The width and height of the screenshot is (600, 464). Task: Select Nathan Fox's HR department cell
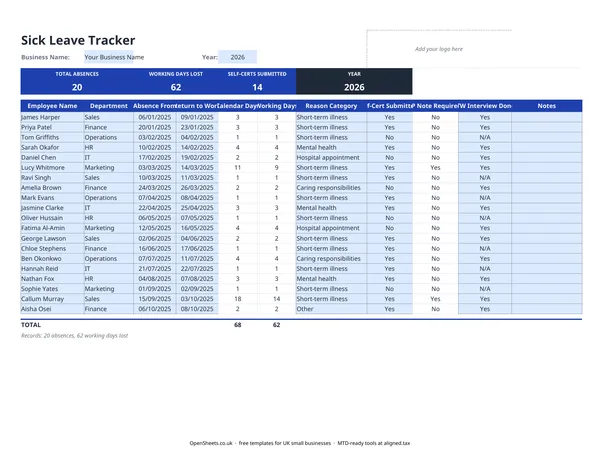coord(109,278)
